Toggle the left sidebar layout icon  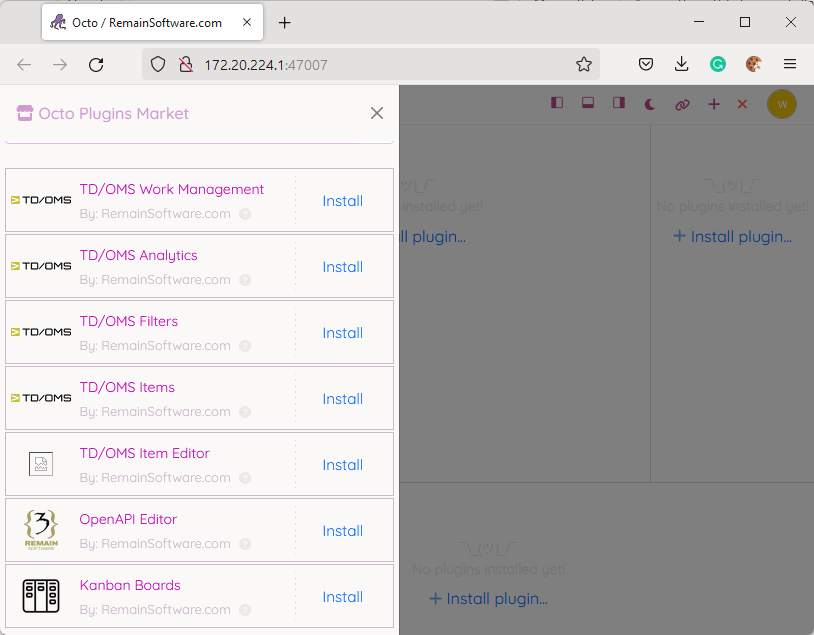coord(557,103)
